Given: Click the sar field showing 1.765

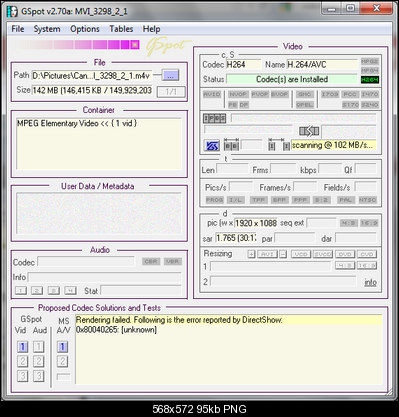Looking at the screenshot, I should 236,238.
